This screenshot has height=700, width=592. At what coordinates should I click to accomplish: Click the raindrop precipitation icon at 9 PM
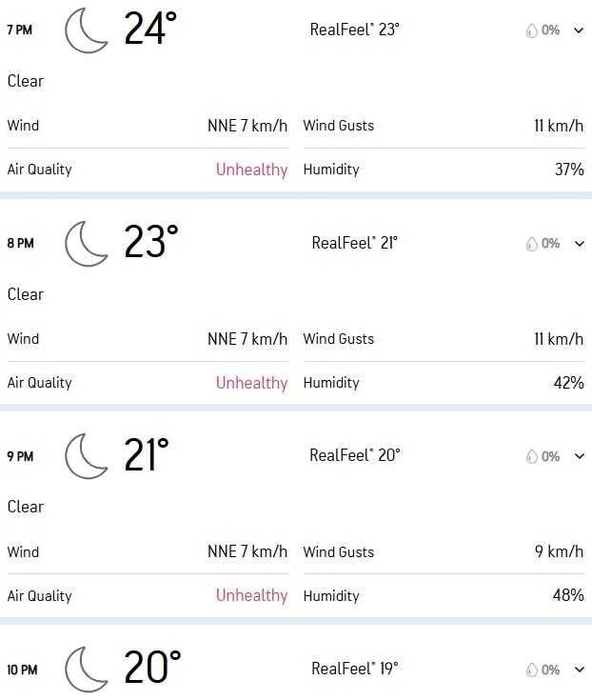click(x=532, y=457)
